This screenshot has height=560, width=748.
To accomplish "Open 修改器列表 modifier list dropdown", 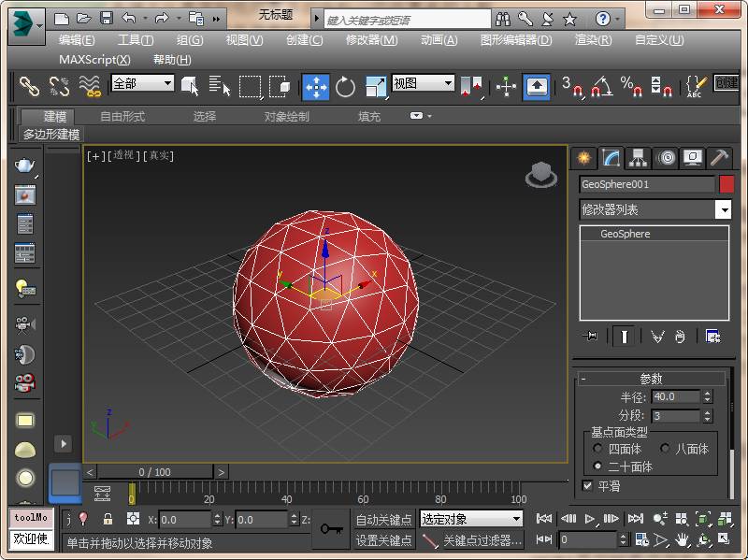I will click(655, 209).
